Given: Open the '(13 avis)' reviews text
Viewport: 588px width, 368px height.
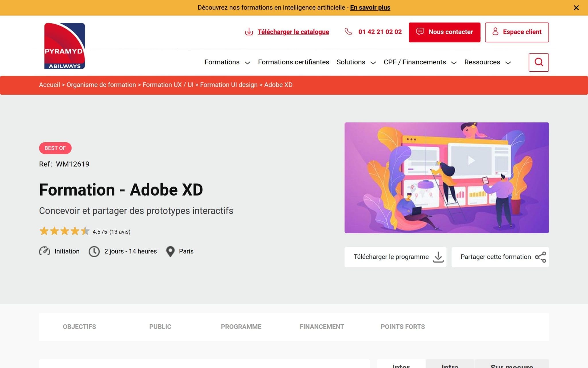Looking at the screenshot, I should pyautogui.click(x=120, y=232).
